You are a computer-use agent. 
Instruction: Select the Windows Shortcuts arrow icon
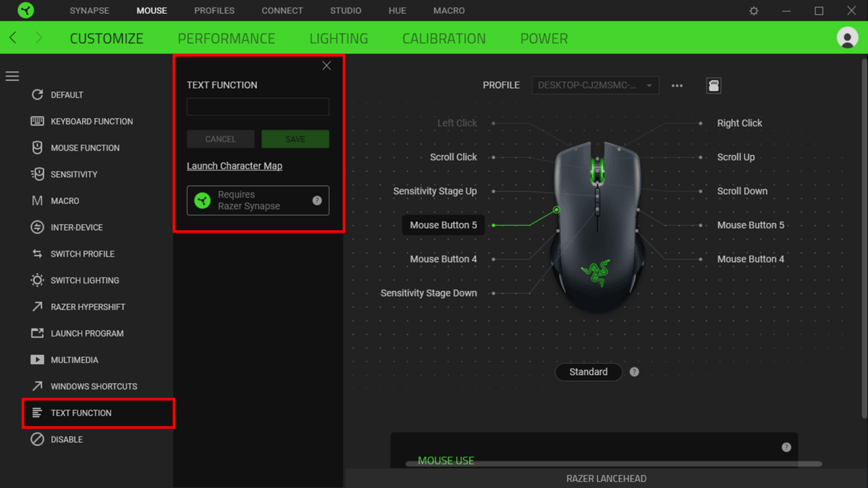[x=37, y=386]
